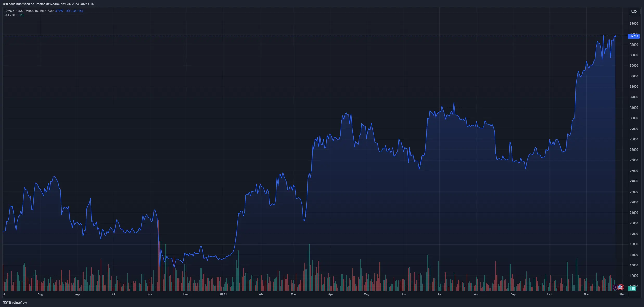Click the Vol · BTC indicator legend

click(11, 15)
